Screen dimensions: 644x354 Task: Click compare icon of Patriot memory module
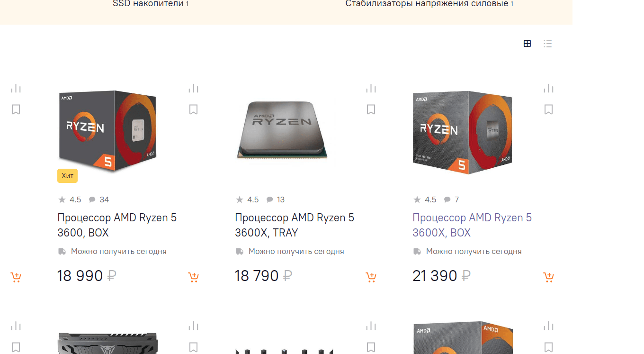coord(193,326)
